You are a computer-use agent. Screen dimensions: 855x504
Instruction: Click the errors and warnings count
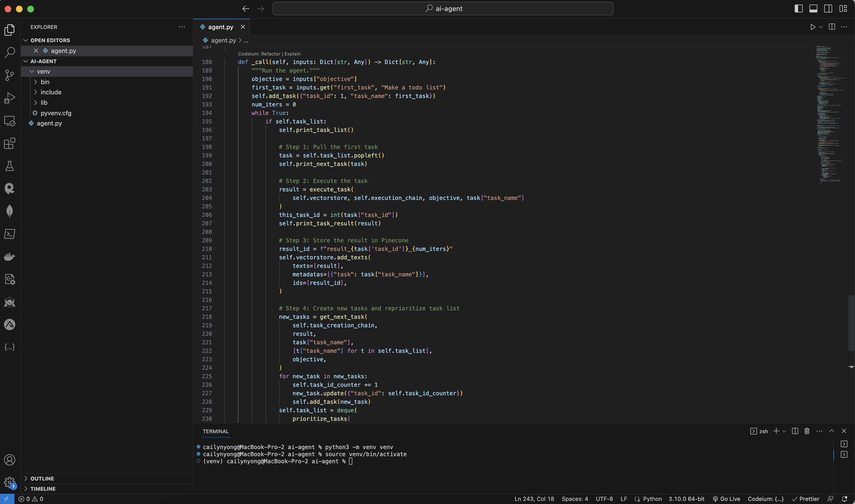point(31,499)
